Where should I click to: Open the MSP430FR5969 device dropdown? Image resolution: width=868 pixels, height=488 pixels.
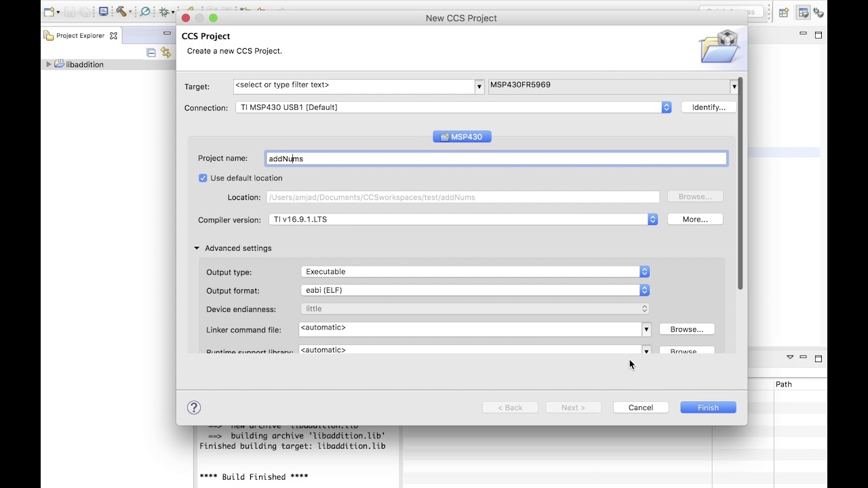pos(734,87)
